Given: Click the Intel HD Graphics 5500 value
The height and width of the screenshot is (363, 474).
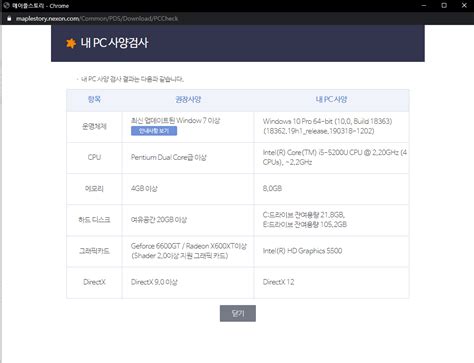Looking at the screenshot, I should click(x=302, y=251).
